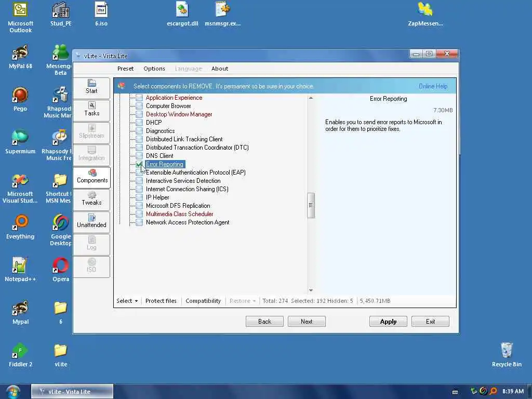Open Pego desktop shortcut
Image resolution: width=532 pixels, height=399 pixels.
coord(20,99)
